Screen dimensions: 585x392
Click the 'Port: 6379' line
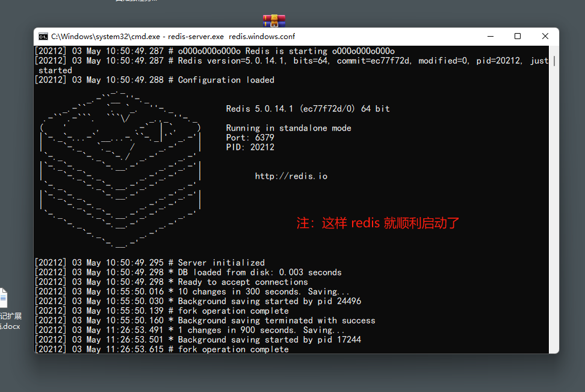pyautogui.click(x=250, y=138)
